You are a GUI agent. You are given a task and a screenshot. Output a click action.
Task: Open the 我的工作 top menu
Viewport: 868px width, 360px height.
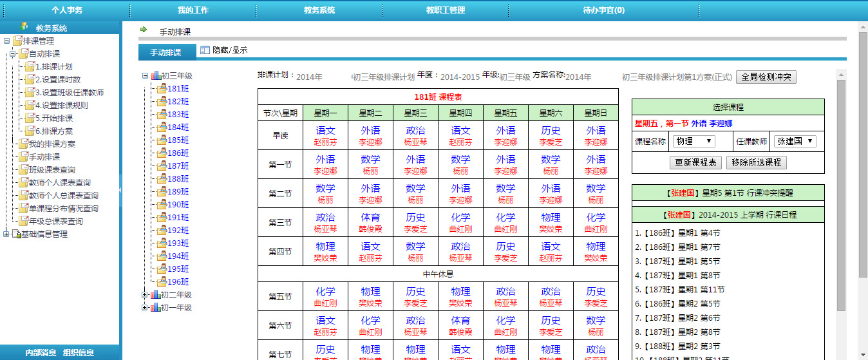193,10
